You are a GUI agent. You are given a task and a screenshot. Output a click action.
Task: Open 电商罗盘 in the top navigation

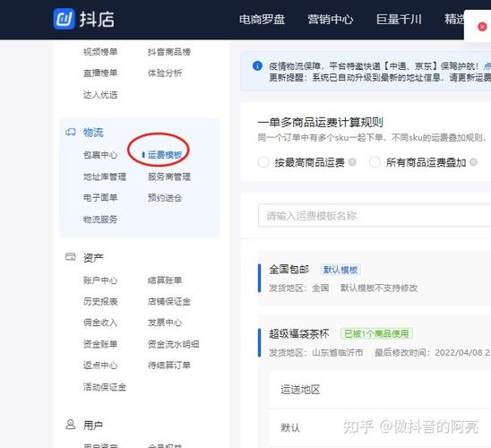point(263,20)
